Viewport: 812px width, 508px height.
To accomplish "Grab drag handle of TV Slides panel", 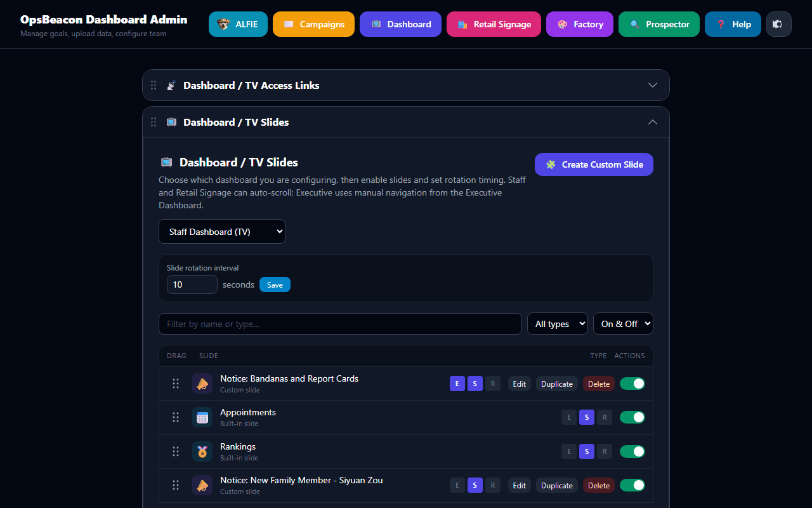I will [154, 122].
